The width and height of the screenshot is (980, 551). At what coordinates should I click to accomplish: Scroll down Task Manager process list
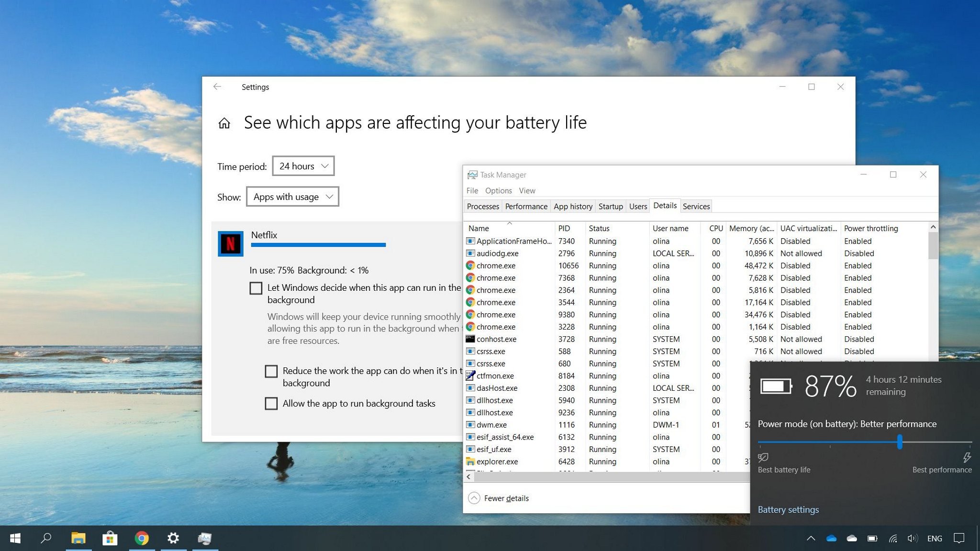point(934,355)
